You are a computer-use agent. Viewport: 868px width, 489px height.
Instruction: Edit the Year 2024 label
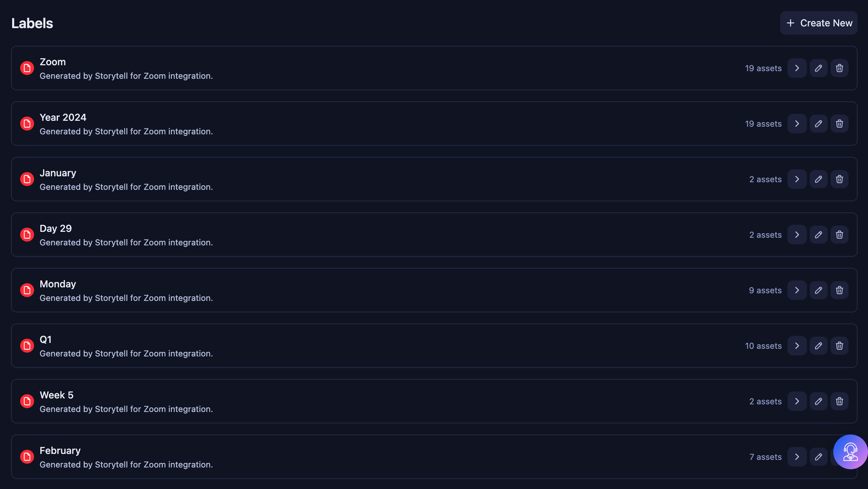[818, 124]
